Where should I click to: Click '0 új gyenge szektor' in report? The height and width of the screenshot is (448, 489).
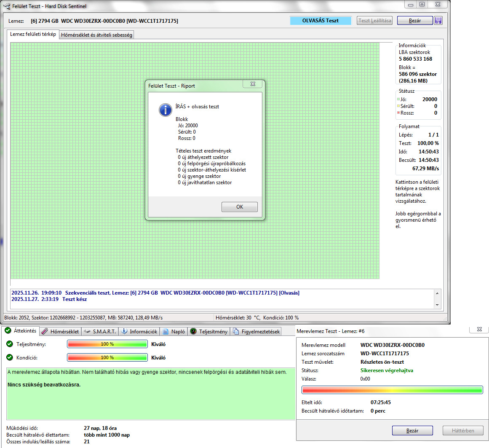coord(199,176)
